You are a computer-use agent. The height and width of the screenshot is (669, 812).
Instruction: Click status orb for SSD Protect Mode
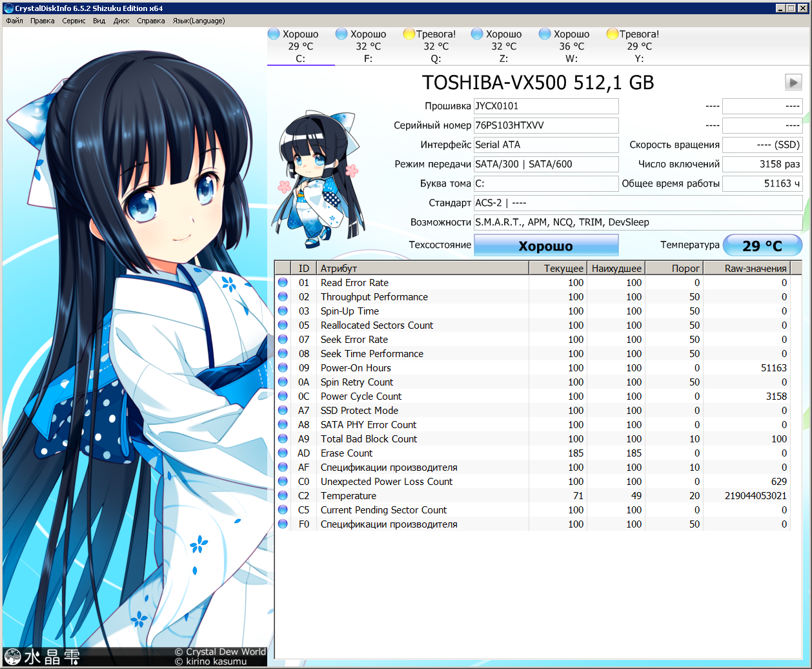point(283,410)
